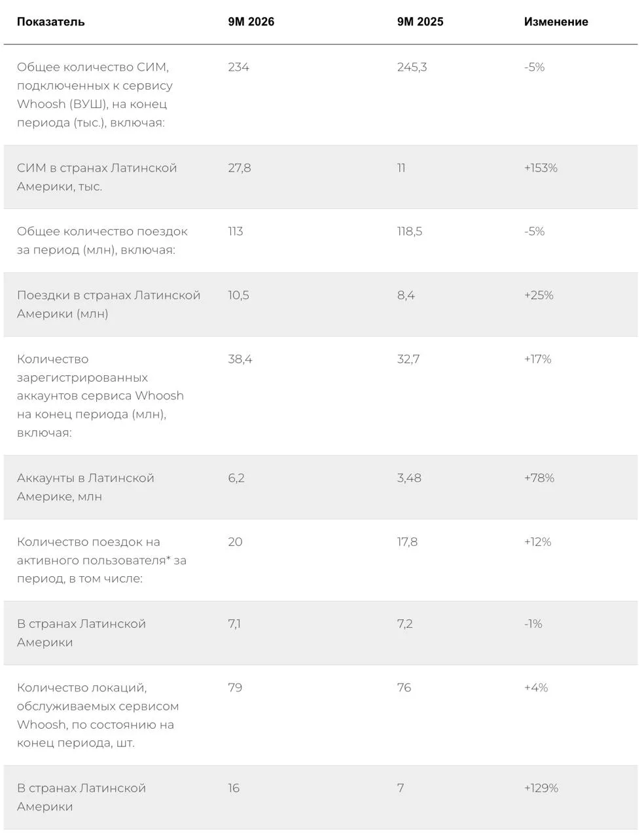Select Количество поездок на активного пользователя label
This screenshot has height=838, width=644.
point(101,560)
